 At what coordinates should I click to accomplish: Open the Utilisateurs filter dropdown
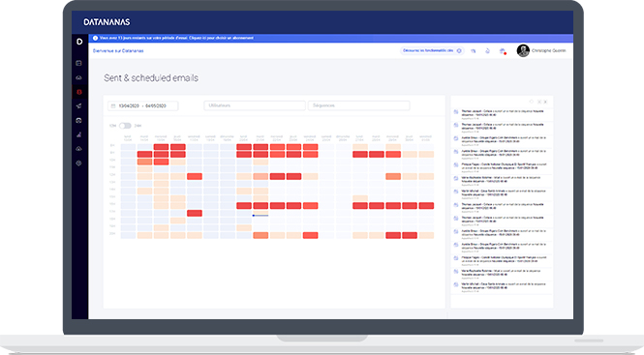(x=255, y=105)
